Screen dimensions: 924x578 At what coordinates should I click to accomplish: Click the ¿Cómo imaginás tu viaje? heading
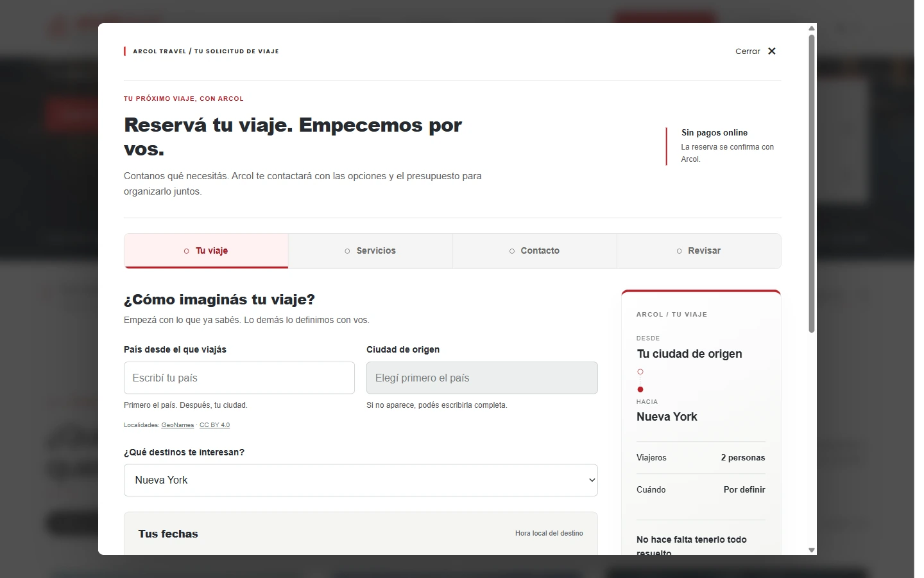pos(219,300)
